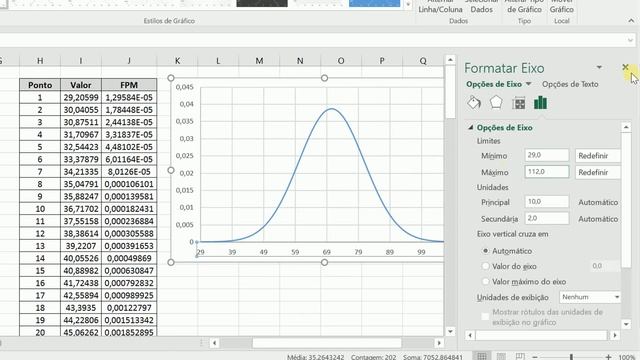Click the worksheet horizontal scrollbar thumb

click(x=327, y=343)
